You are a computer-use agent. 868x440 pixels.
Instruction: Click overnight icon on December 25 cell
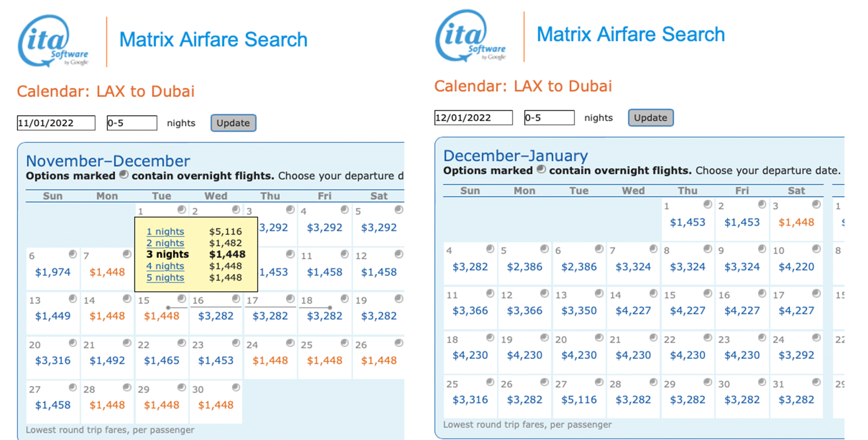point(490,382)
